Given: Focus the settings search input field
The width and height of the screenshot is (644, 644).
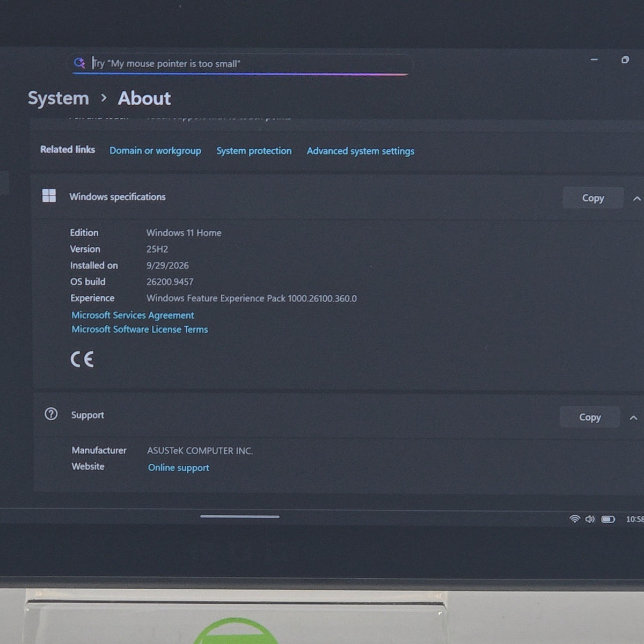Looking at the screenshot, I should point(241,63).
